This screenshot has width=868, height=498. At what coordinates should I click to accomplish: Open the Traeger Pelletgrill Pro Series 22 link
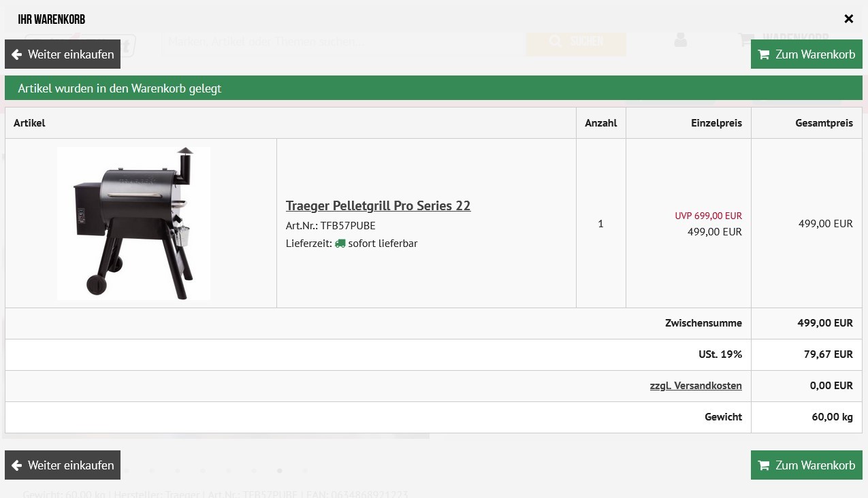click(x=378, y=205)
